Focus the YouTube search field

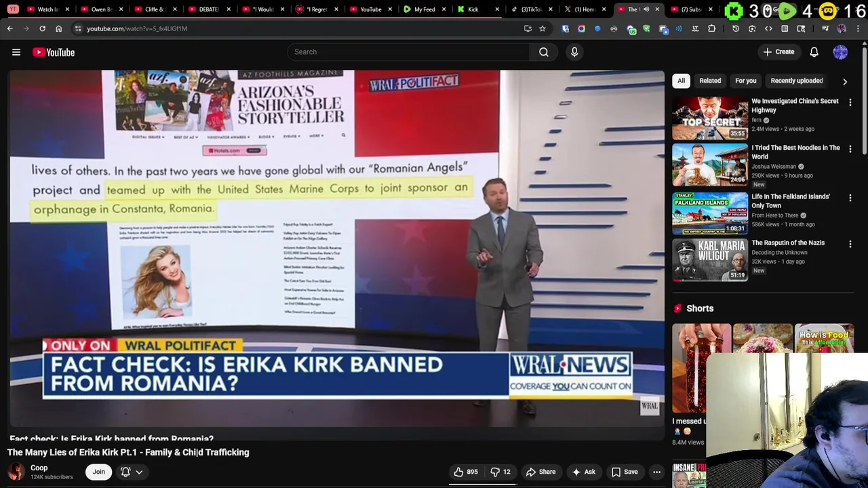(x=409, y=52)
